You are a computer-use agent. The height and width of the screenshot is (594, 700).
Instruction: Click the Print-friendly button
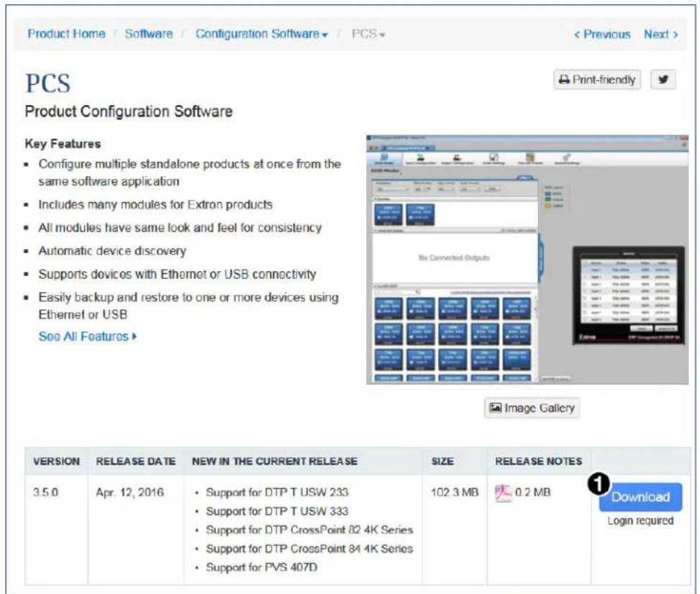point(597,80)
